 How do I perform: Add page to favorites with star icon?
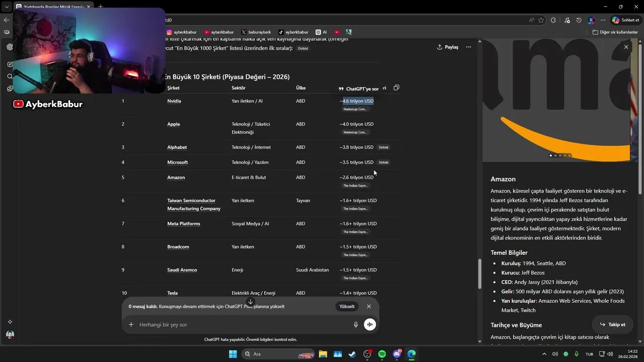[541, 20]
